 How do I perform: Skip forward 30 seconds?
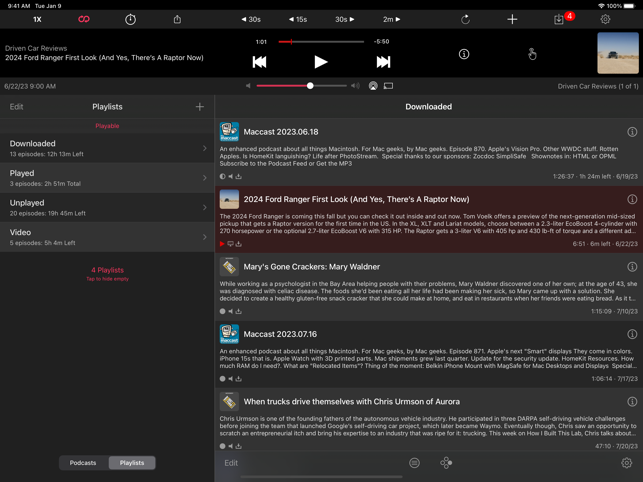(344, 19)
